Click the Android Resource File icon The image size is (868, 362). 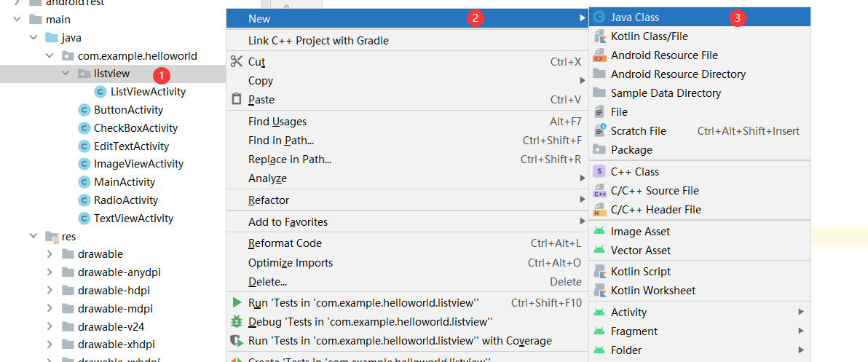tap(599, 55)
